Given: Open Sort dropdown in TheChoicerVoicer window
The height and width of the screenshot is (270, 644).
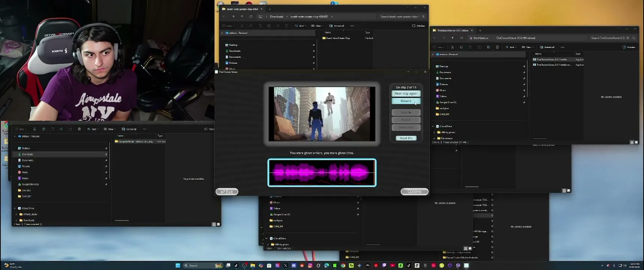Looking at the screenshot, I should pos(511,47).
